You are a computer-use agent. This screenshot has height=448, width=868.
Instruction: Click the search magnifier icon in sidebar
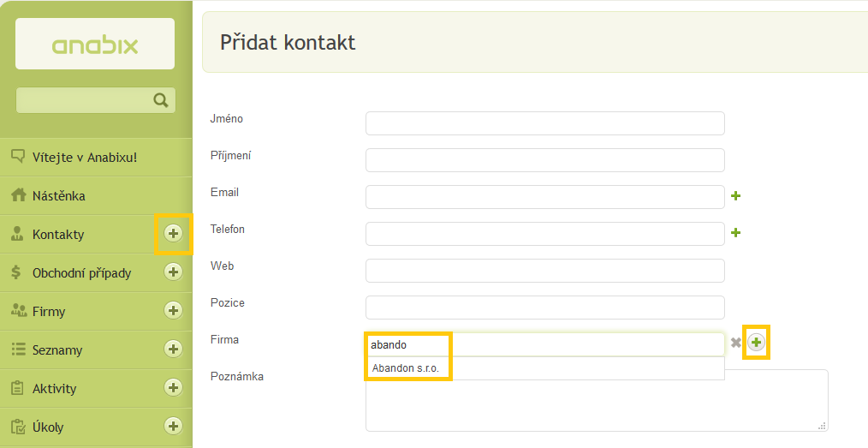[161, 100]
